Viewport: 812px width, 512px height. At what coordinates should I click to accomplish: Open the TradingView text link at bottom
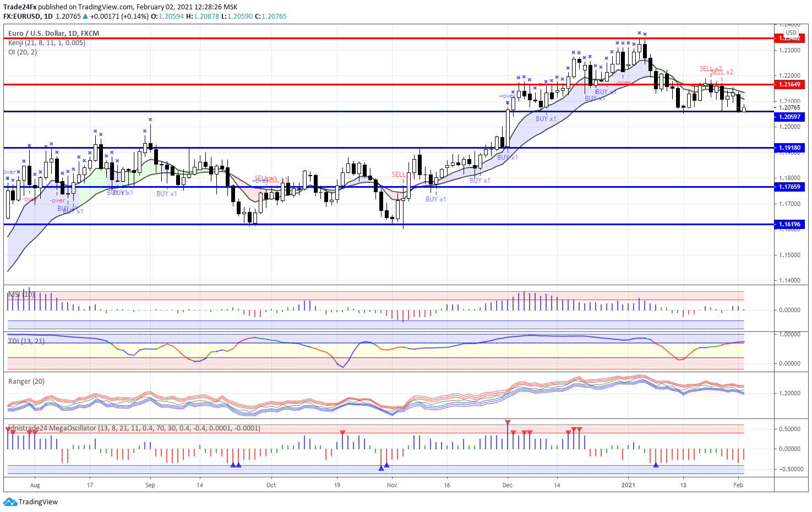coord(38,502)
